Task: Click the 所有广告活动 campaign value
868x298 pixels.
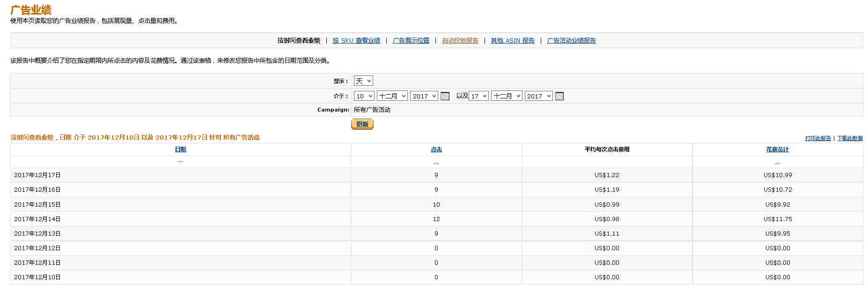Action: (372, 110)
